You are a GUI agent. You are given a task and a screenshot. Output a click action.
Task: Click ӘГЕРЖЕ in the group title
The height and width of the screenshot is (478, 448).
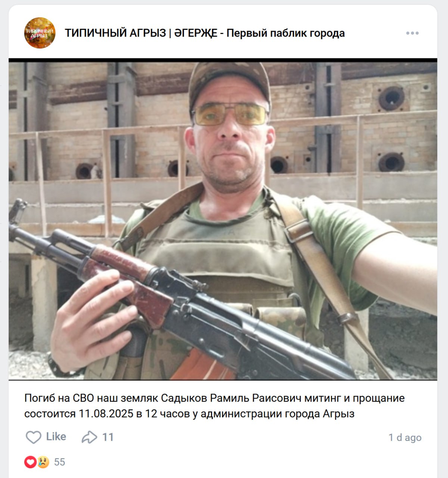[x=196, y=33]
